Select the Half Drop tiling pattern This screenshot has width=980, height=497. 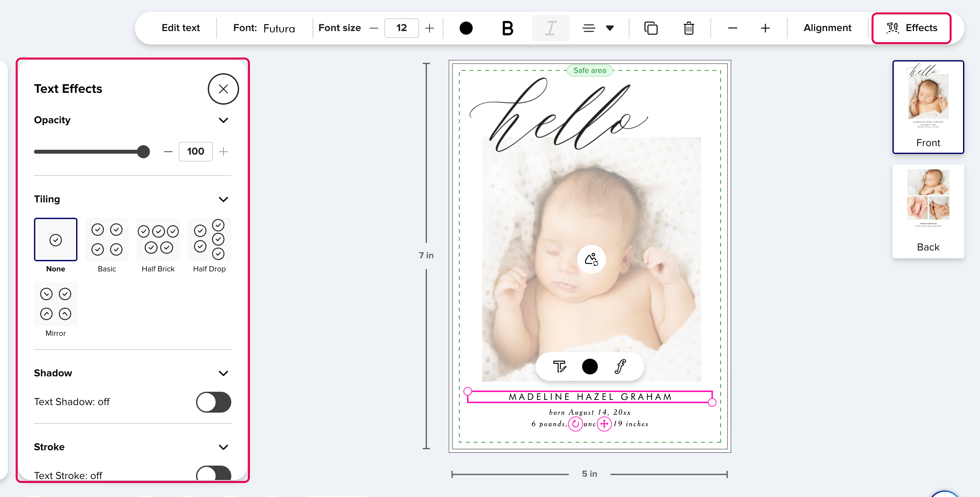point(209,240)
